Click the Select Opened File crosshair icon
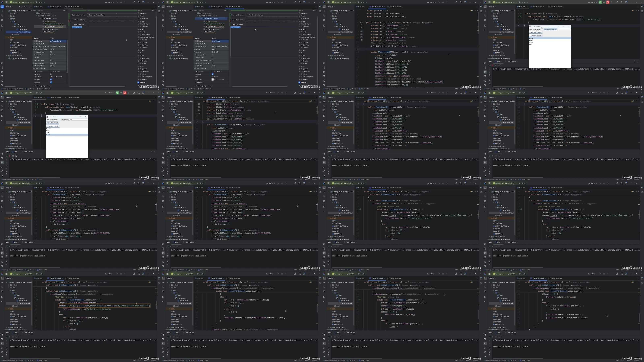The width and height of the screenshot is (644, 362). 19,7
